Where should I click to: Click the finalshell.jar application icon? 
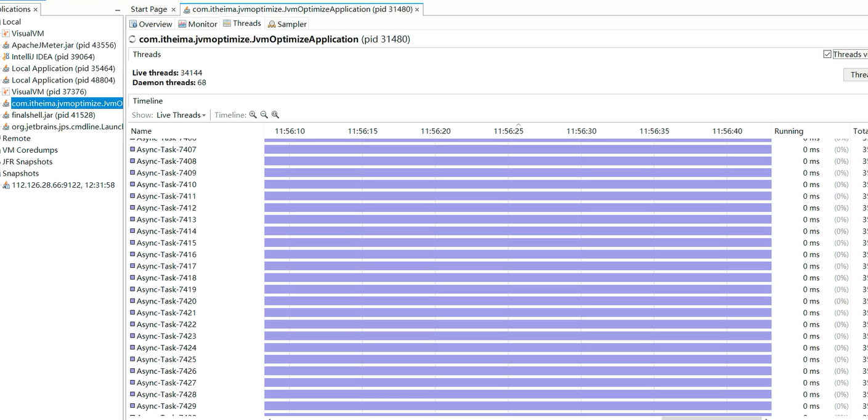pyautogui.click(x=6, y=115)
